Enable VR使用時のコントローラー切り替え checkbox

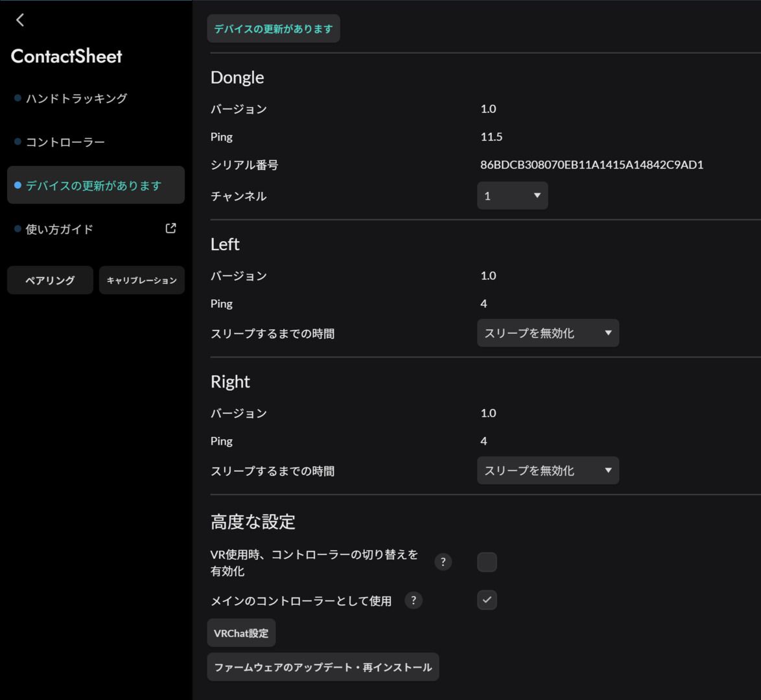(486, 562)
